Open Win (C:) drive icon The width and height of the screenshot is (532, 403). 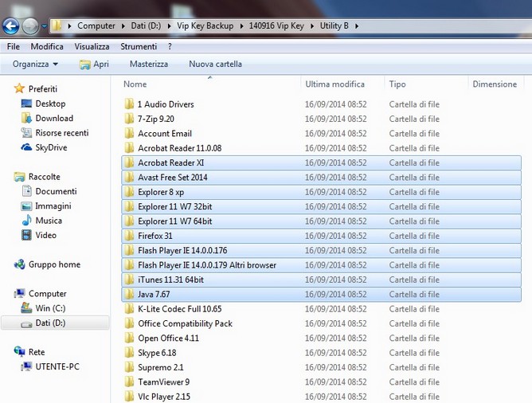tap(26, 307)
